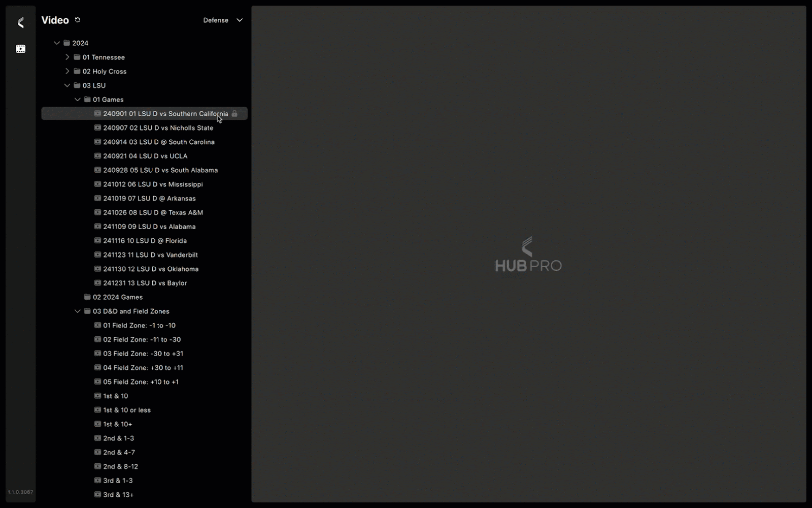Select 241231 13 LSU D vs Baylor
Image resolution: width=812 pixels, height=508 pixels.
click(x=146, y=283)
